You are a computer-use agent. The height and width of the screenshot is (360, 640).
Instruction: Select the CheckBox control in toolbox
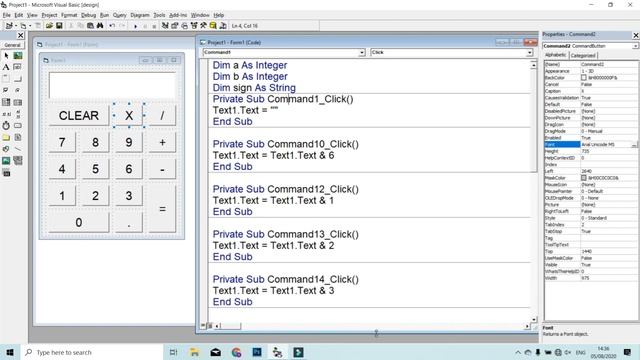[6, 90]
